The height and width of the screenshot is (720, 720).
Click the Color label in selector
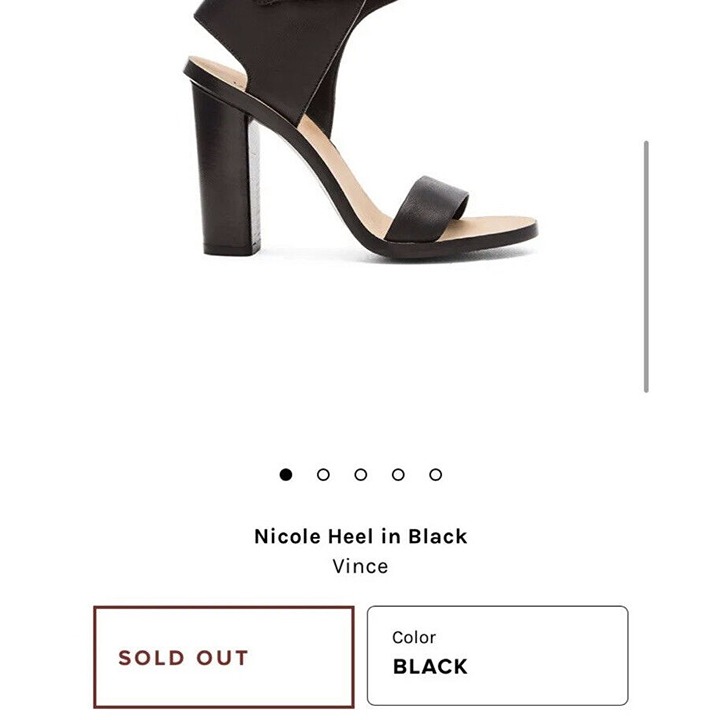pos(414,637)
